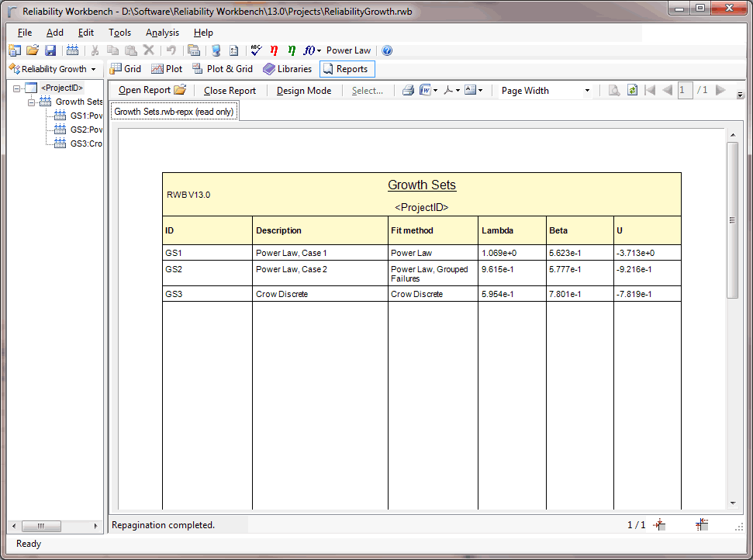Click the green refresh report icon

(x=632, y=90)
